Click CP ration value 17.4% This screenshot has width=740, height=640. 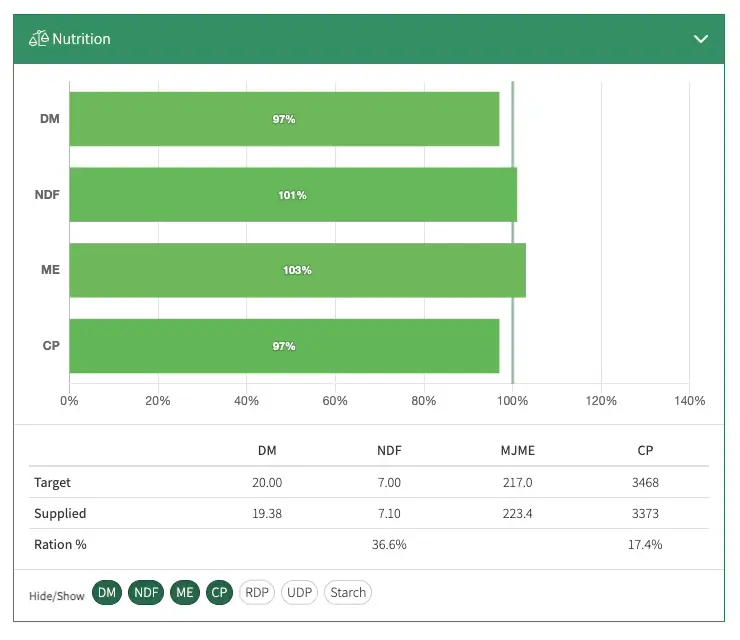tap(645, 545)
